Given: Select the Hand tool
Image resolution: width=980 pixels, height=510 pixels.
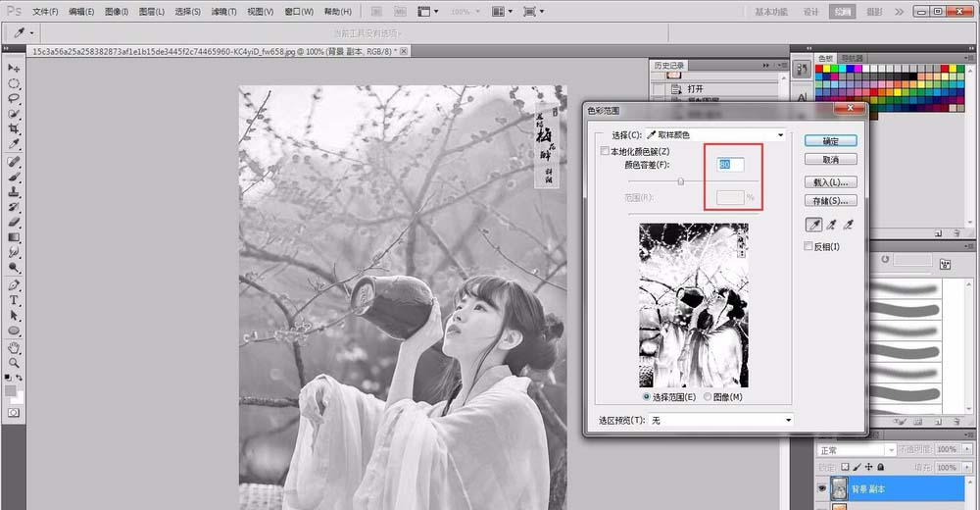Looking at the screenshot, I should (x=14, y=347).
